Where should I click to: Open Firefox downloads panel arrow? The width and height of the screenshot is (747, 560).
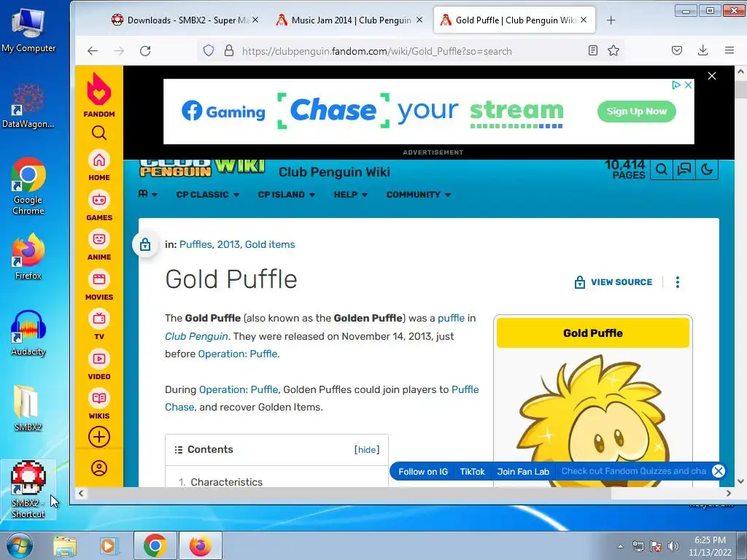tap(703, 50)
